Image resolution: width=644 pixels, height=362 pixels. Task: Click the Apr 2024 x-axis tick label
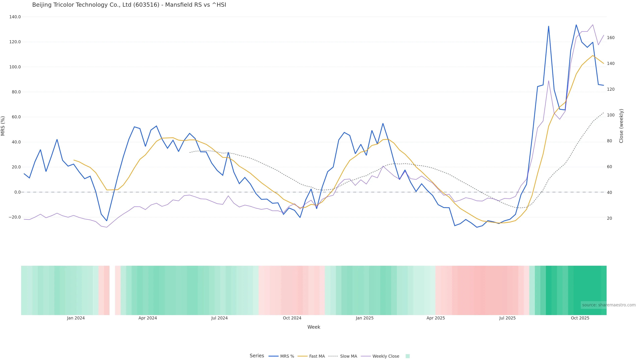(x=148, y=318)
